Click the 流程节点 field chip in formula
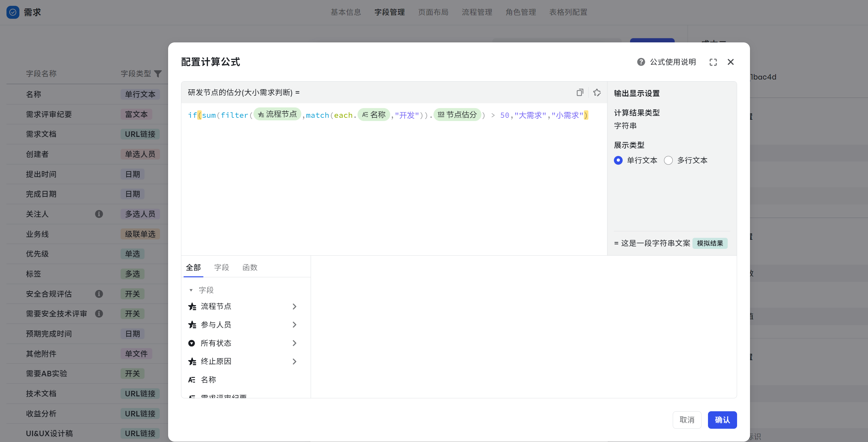The height and width of the screenshot is (442, 868). 277,114
